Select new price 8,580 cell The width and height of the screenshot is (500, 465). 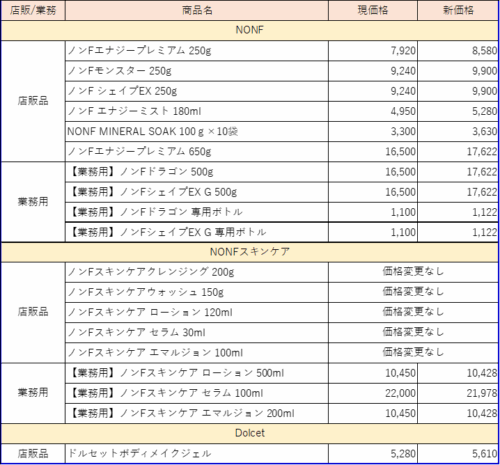point(458,51)
